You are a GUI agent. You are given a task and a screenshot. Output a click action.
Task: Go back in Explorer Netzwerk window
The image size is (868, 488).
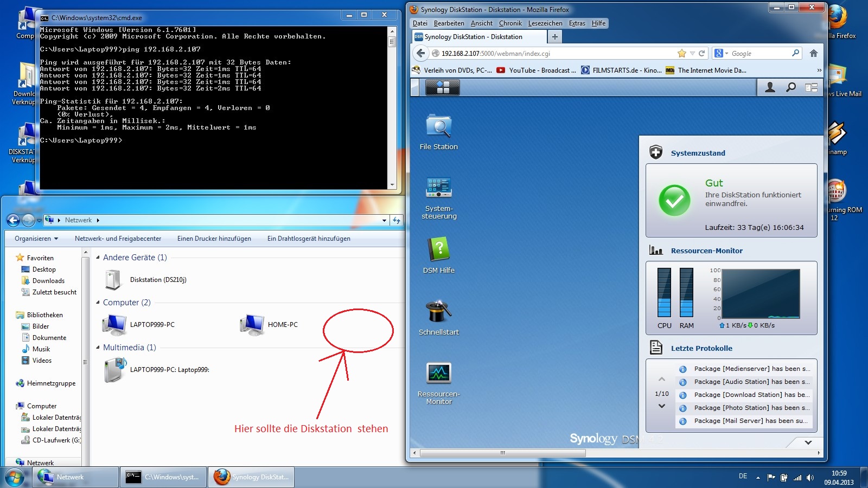coord(13,220)
